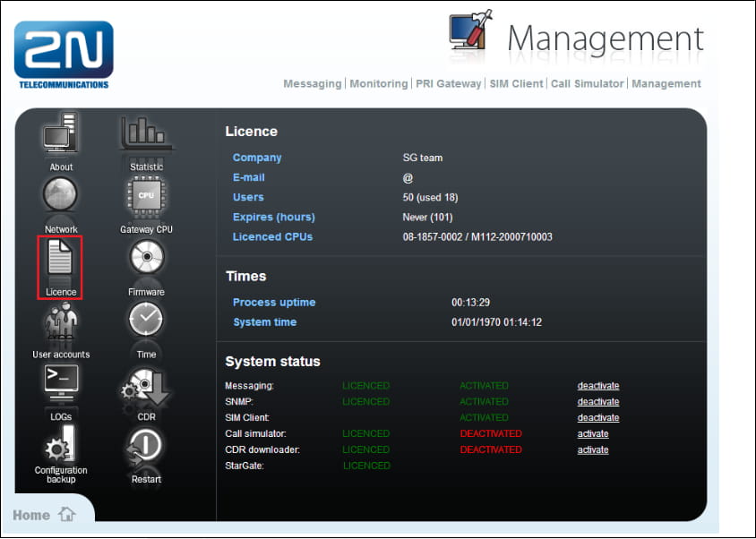Open the Time clock icon

coord(146,319)
